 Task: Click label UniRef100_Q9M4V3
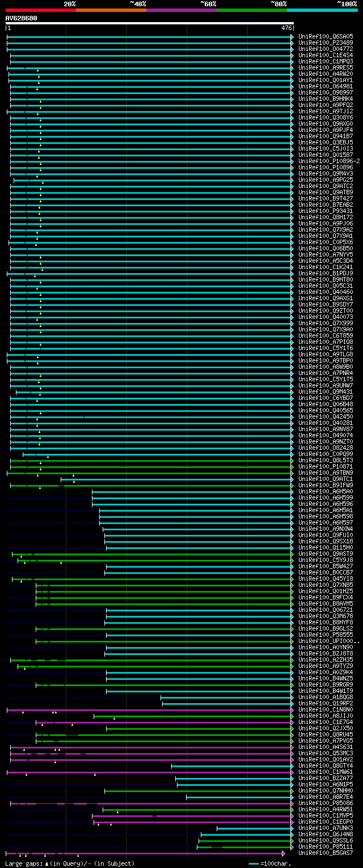tap(326, 173)
